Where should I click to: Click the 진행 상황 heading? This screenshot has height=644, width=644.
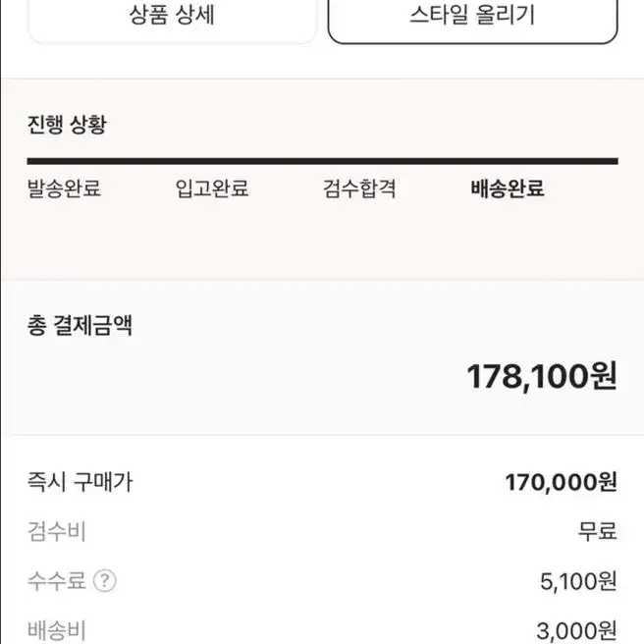coord(67,124)
